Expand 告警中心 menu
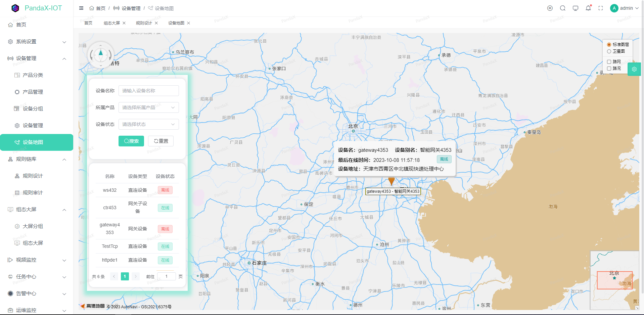Screen dimensions: 644x315 coord(37,294)
